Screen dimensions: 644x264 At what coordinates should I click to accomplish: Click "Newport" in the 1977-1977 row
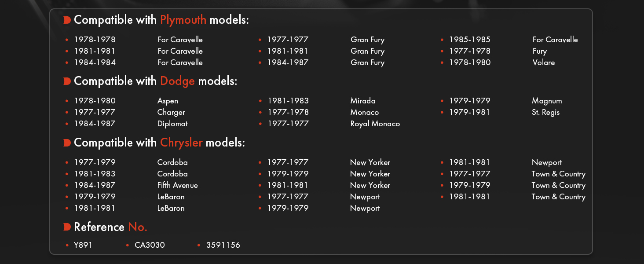coord(365,197)
